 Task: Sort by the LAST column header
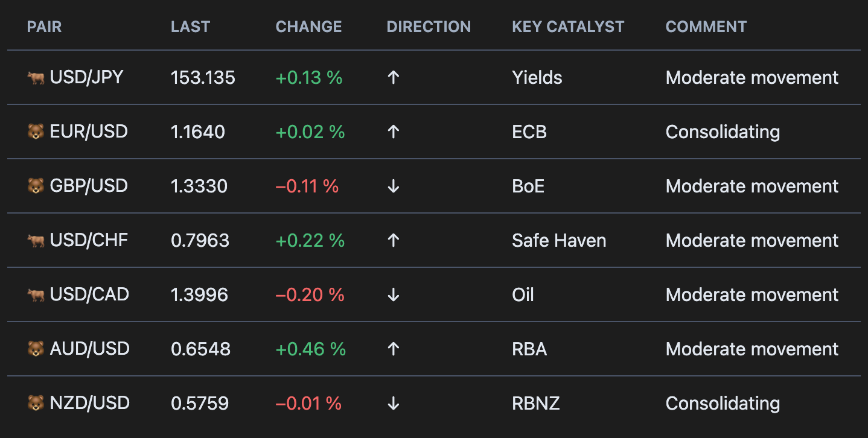(x=190, y=27)
